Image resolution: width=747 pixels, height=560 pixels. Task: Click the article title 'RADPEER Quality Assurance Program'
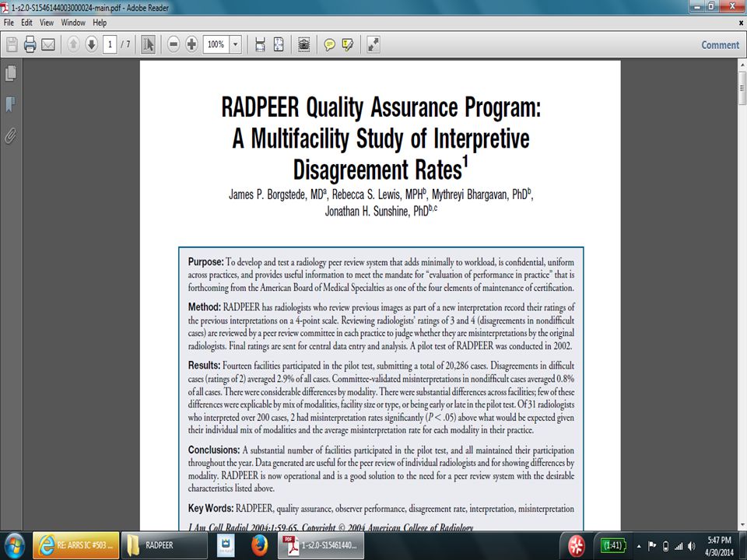point(381,107)
